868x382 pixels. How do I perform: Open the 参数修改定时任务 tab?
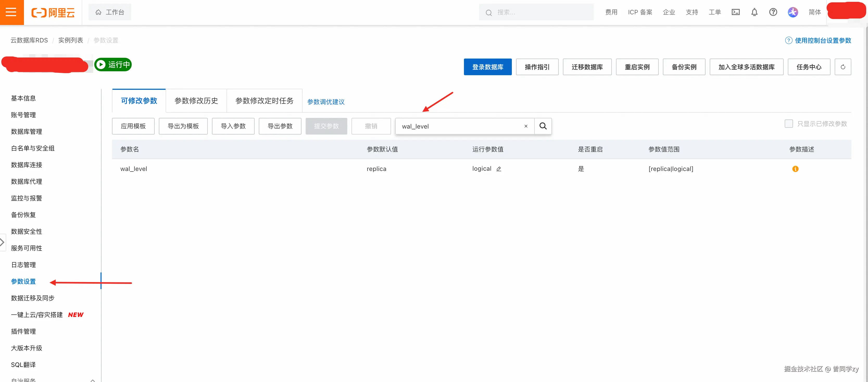coord(264,100)
